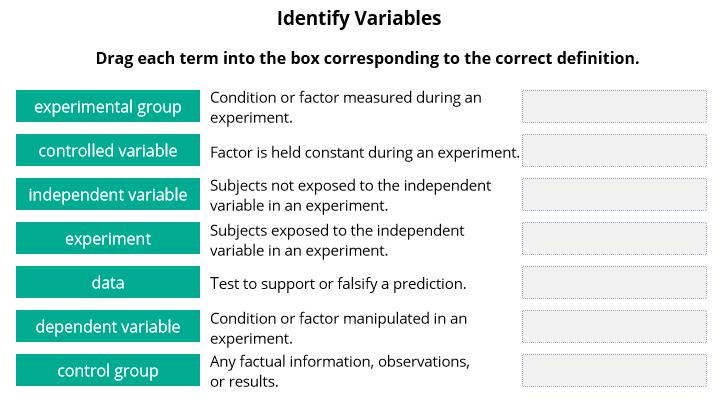Choose the 'dependent variable' term tile
The image size is (720, 405).
pyautogui.click(x=108, y=326)
